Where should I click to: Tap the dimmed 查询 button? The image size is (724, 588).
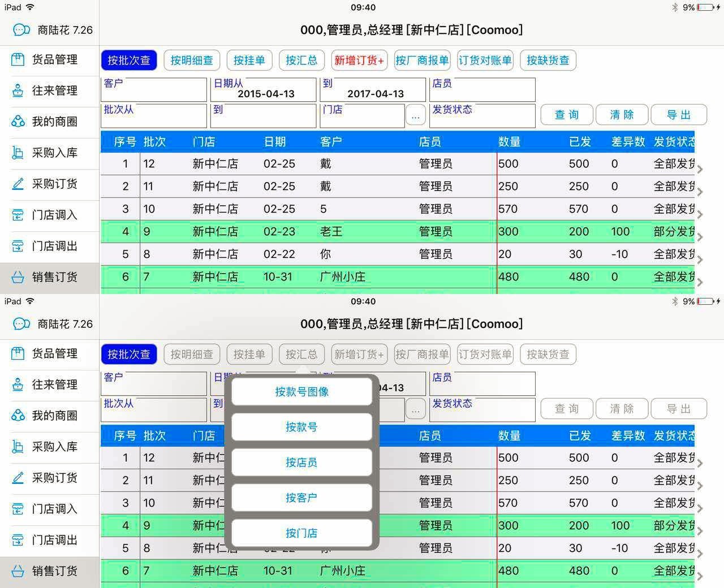coord(567,409)
